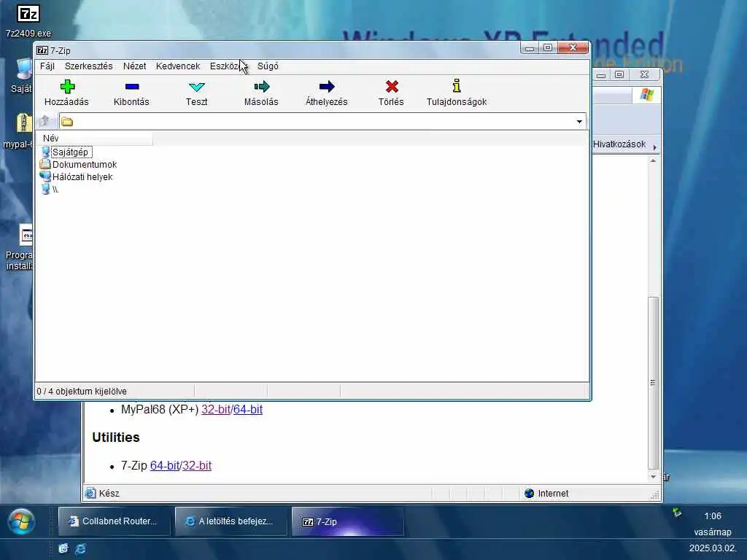Open the Súgó menu
This screenshot has height=560, width=747.
(x=268, y=66)
